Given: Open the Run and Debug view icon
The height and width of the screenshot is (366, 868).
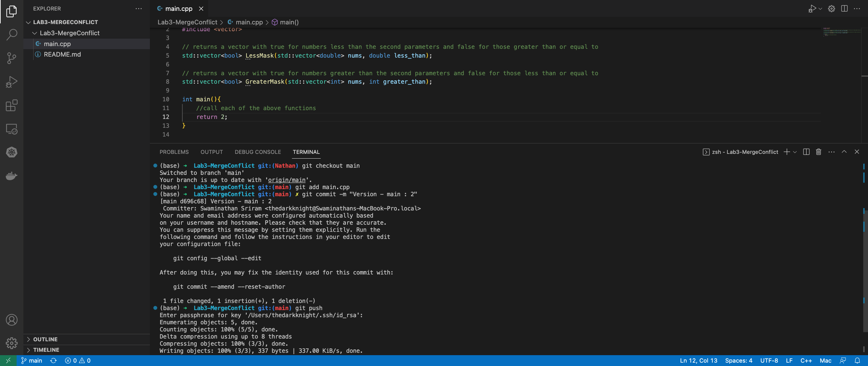Looking at the screenshot, I should [x=12, y=82].
